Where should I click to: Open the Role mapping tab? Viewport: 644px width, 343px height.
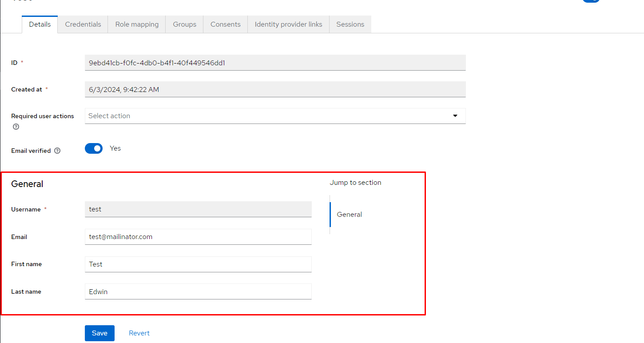tap(136, 24)
